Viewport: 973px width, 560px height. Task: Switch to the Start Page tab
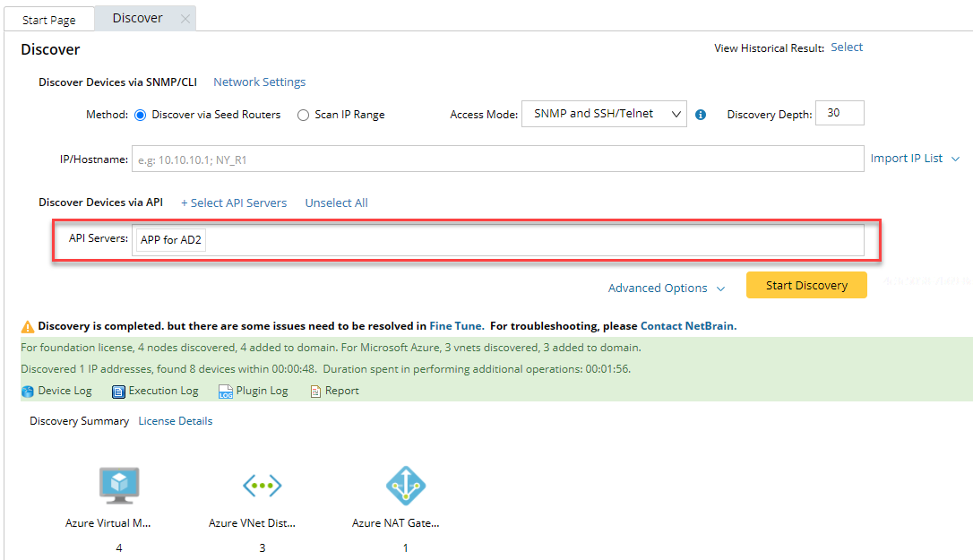(48, 18)
